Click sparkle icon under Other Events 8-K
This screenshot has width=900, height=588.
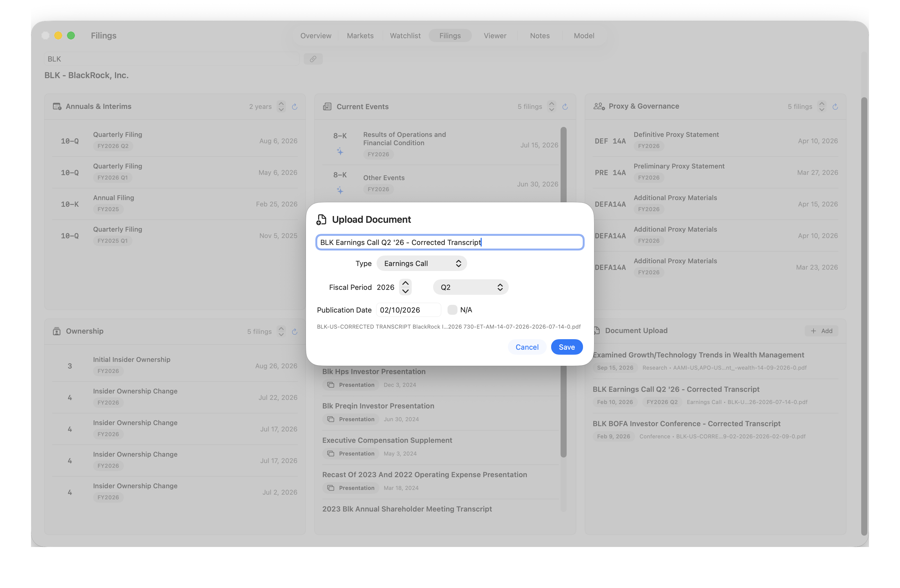click(x=340, y=190)
